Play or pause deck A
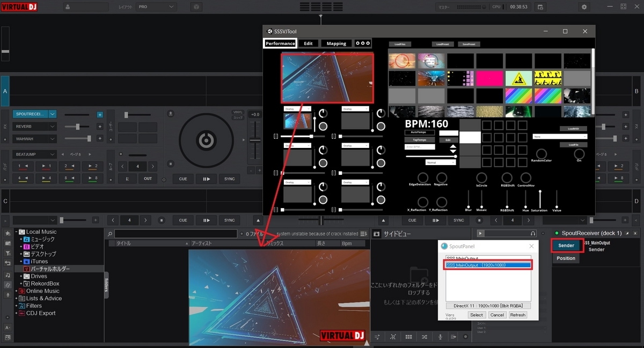644x348 pixels. coord(206,179)
